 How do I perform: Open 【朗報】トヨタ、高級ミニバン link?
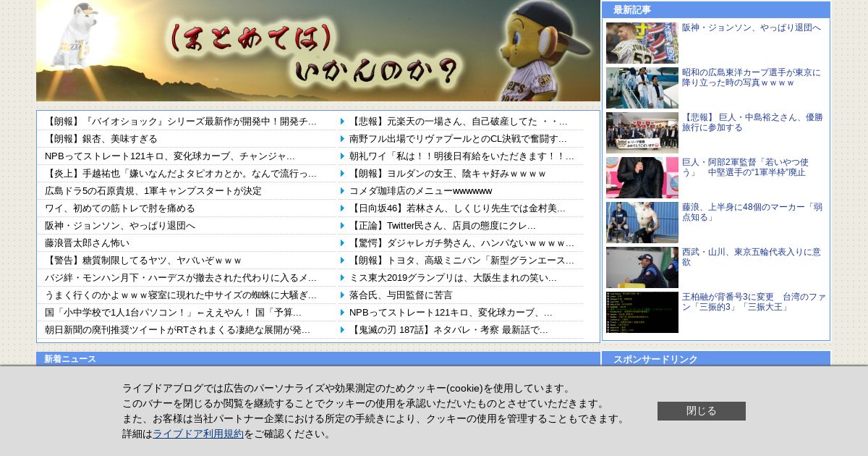(462, 260)
